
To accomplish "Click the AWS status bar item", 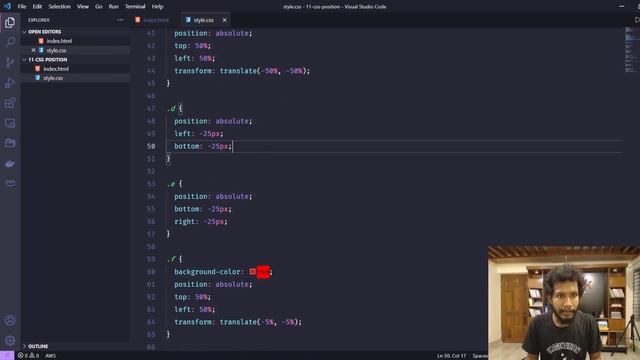I will tap(51, 356).
